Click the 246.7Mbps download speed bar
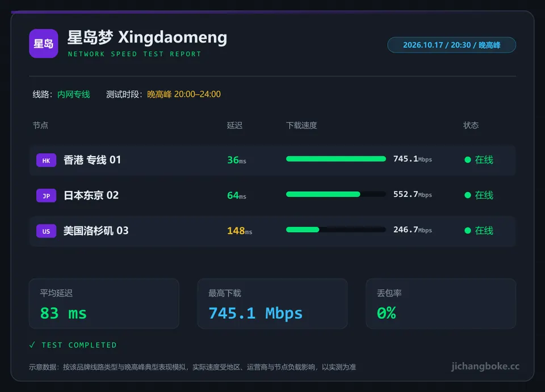 pyautogui.click(x=336, y=230)
